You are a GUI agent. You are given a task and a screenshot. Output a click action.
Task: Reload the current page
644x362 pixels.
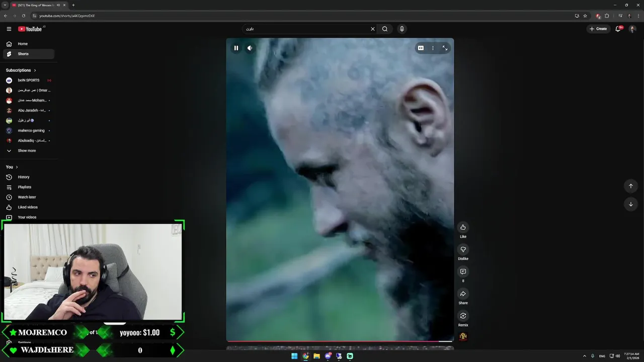23,16
